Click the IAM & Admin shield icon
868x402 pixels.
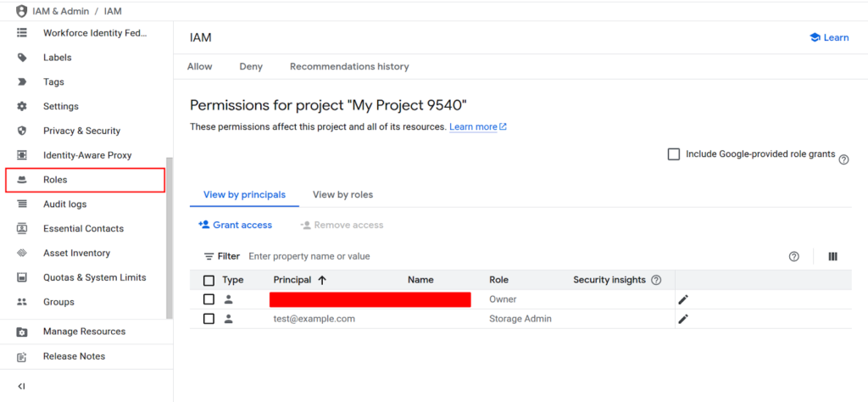click(21, 10)
